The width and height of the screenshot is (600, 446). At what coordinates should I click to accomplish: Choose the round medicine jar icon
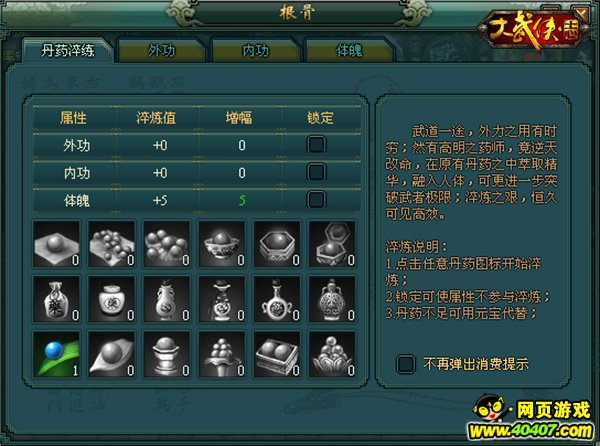coord(111,300)
